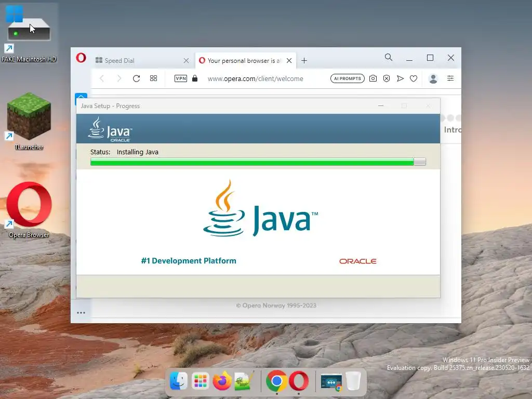Launch Firefox from the dock
The height and width of the screenshot is (399, 532).
point(222,381)
